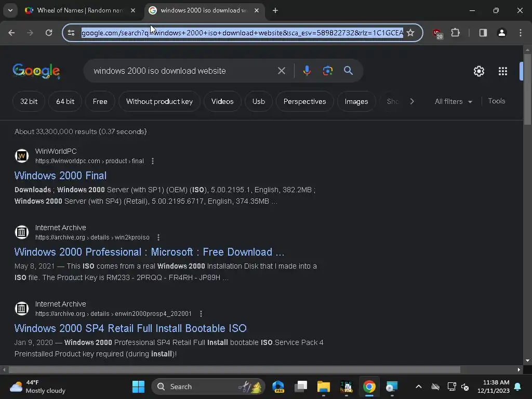Click the browser address bar URL
This screenshot has height=399, width=532.
click(242, 33)
